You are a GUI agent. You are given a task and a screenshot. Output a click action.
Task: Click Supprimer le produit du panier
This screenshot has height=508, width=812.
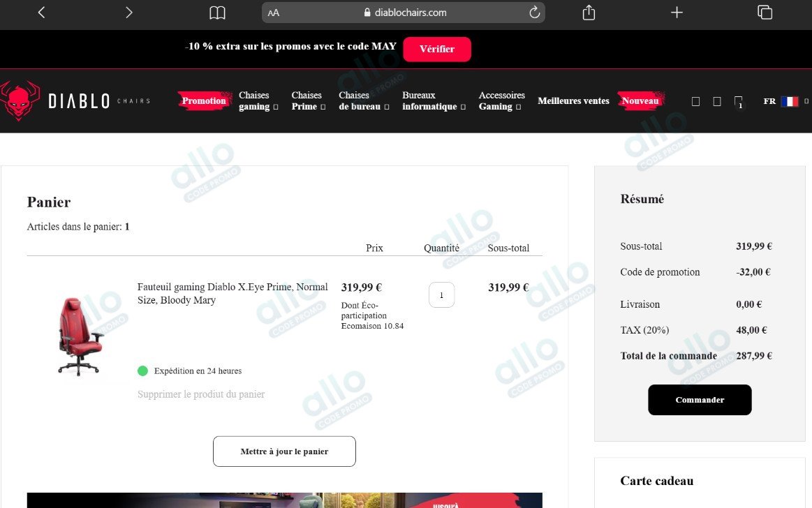tap(201, 394)
